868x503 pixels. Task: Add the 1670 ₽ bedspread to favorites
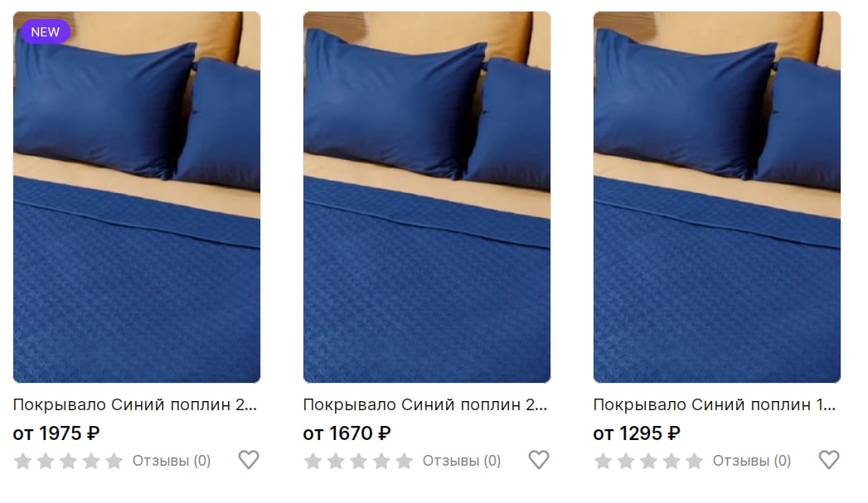pyautogui.click(x=539, y=460)
